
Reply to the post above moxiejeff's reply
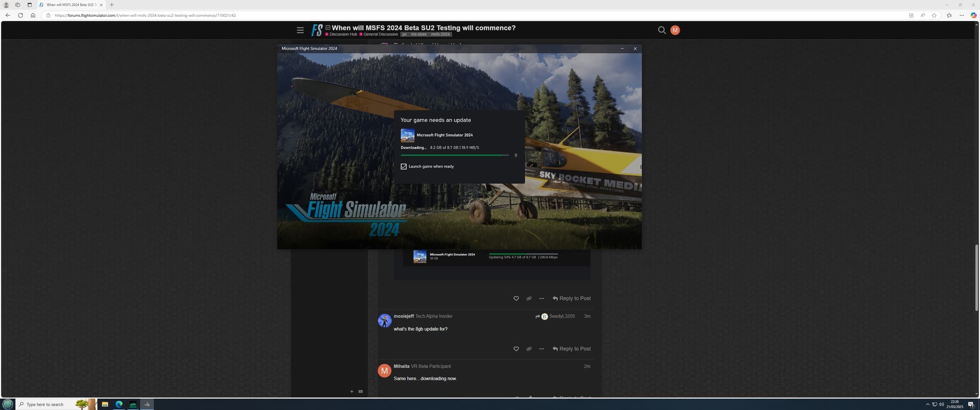[x=572, y=298]
